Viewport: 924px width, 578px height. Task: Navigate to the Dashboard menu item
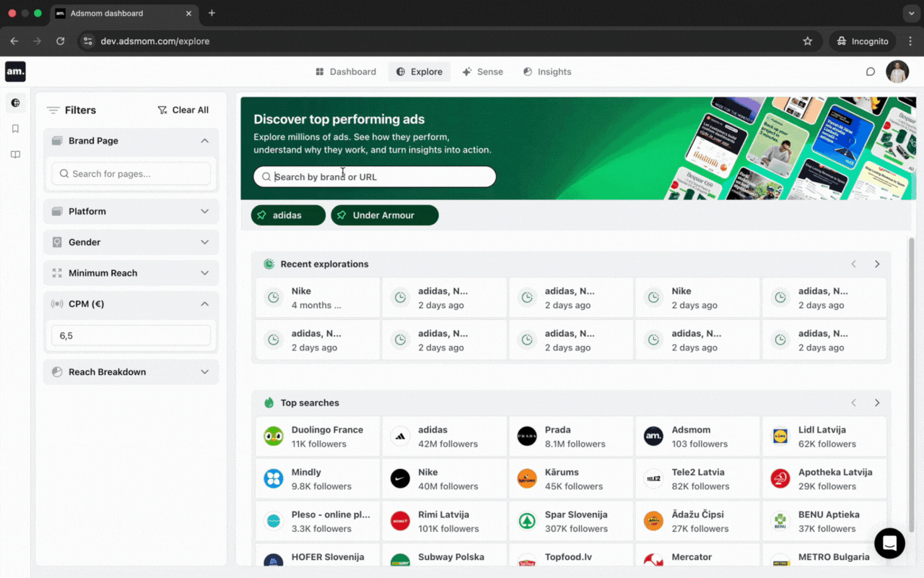[352, 72]
